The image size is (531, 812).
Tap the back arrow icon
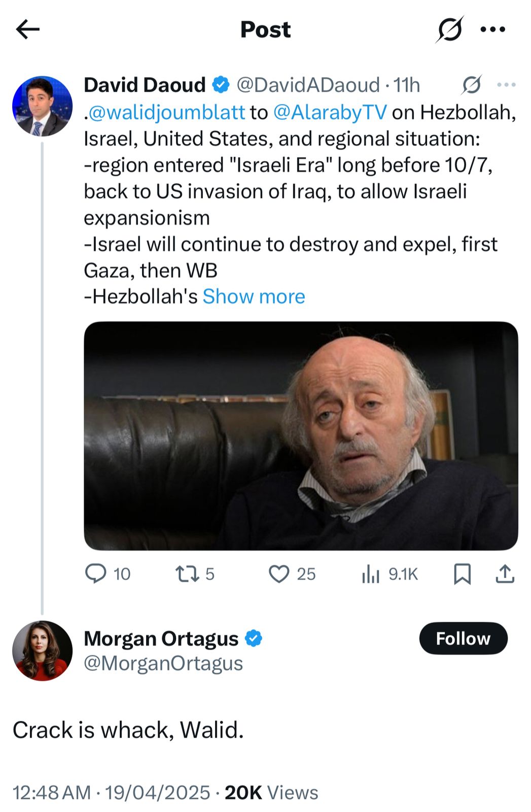click(27, 29)
